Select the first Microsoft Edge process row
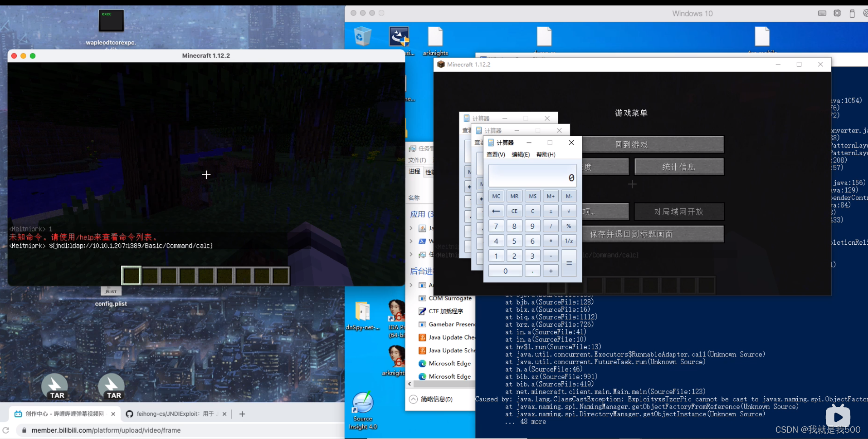The height and width of the screenshot is (439, 868). tap(444, 363)
